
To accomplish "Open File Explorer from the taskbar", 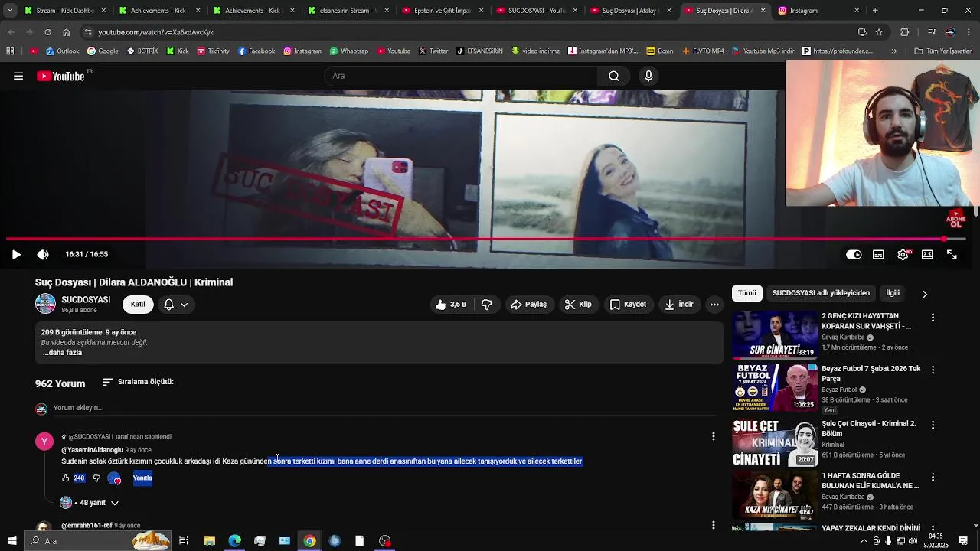I will (209, 541).
